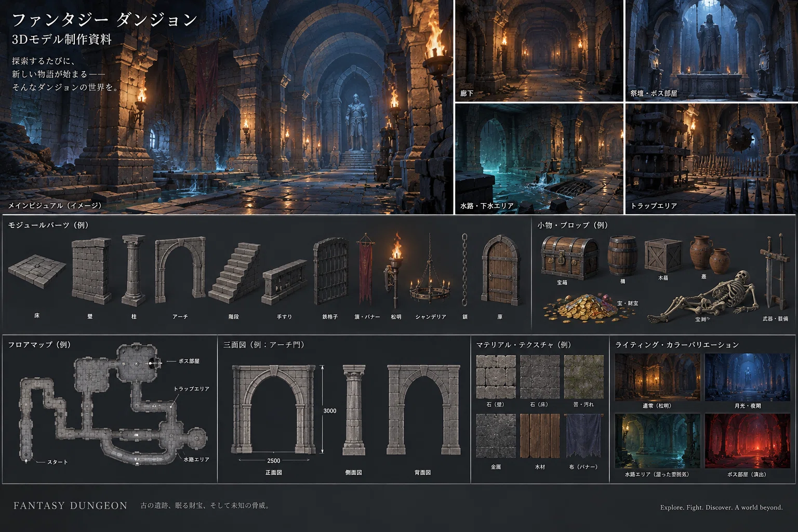The image size is (798, 532).
Task: Click the スタート label on floor map
Action: 57,462
